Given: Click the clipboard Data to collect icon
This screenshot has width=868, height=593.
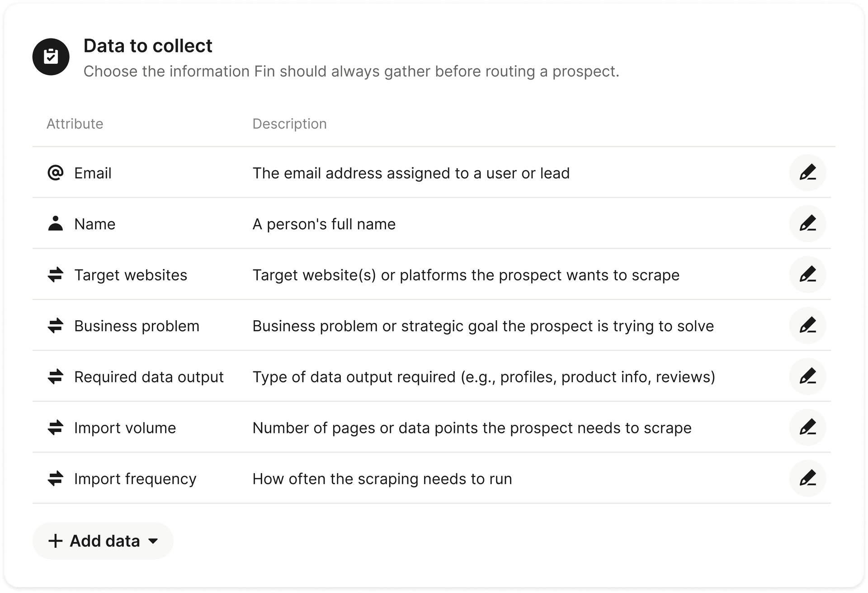Looking at the screenshot, I should coord(51,57).
